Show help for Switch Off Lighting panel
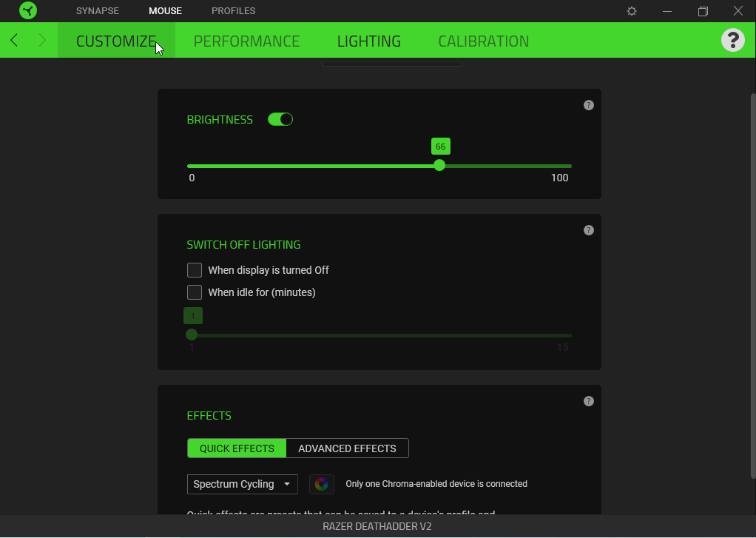The height and width of the screenshot is (538, 756). [588, 230]
